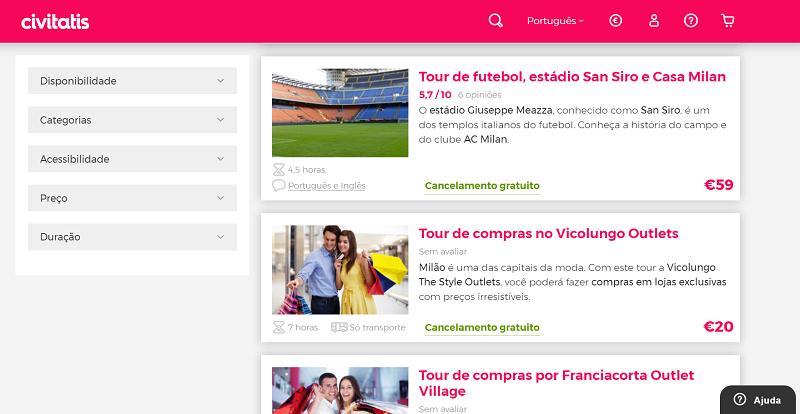Open the search magnifier icon in header

[495, 21]
